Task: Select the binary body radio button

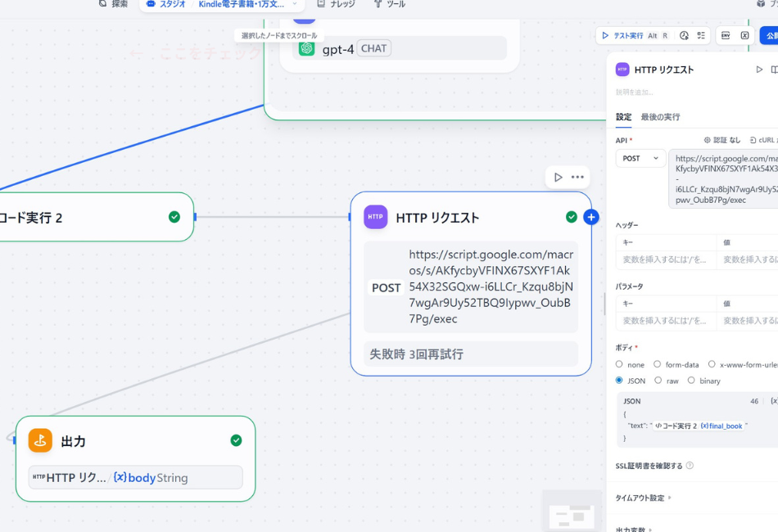Action: (x=691, y=381)
